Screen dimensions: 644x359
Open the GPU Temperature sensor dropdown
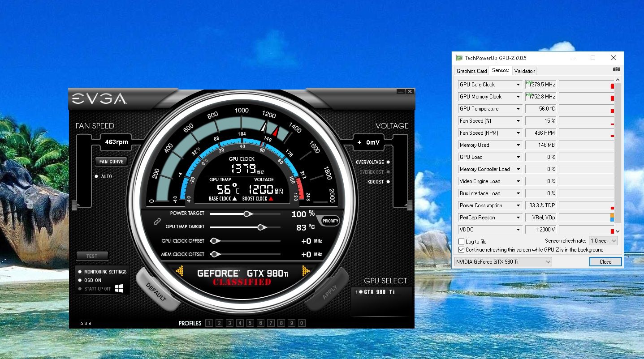coord(490,109)
